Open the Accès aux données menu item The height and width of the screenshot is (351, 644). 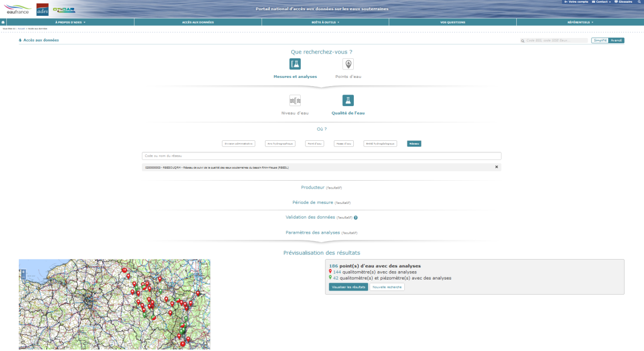(198, 22)
